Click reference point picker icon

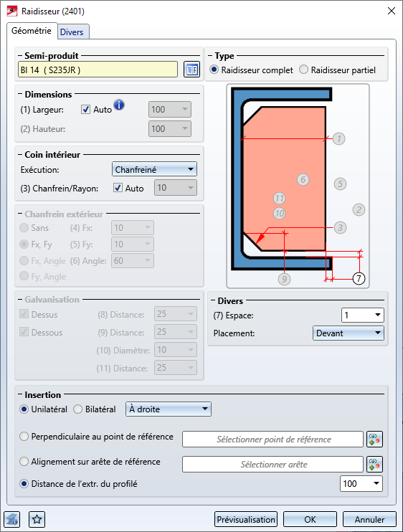tap(374, 439)
